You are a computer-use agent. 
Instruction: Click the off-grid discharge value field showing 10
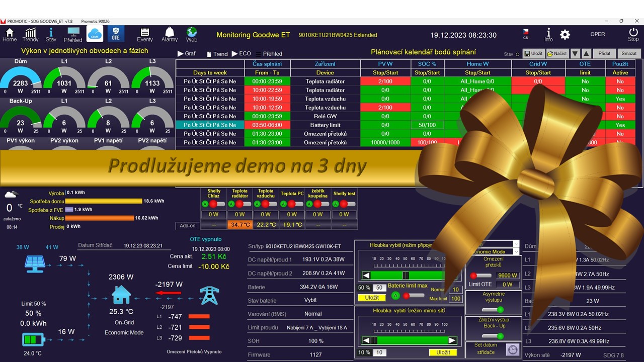[x=380, y=352]
